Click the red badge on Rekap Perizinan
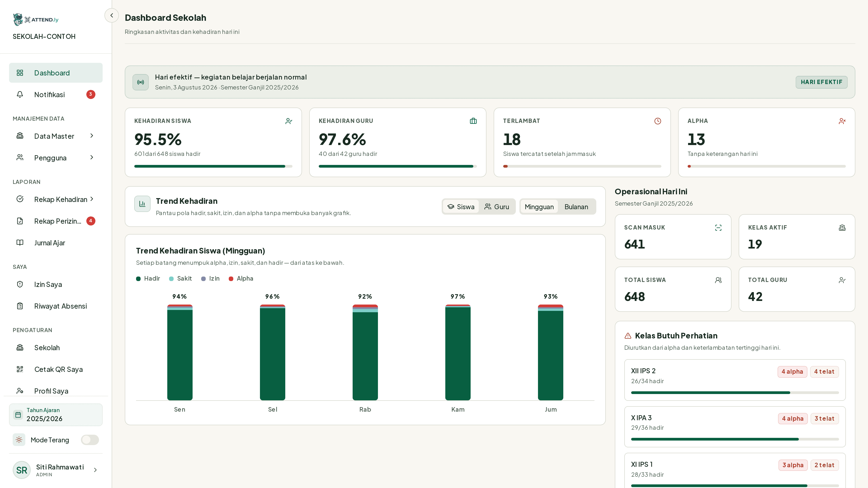Viewport: 868px width, 488px height. [x=91, y=221]
